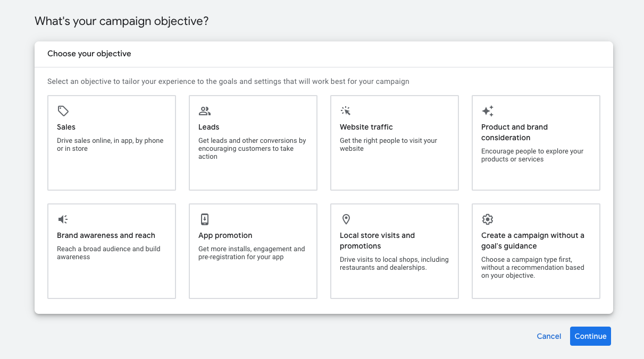Choose Brand awareness and reach title
The image size is (644, 359).
point(106,235)
